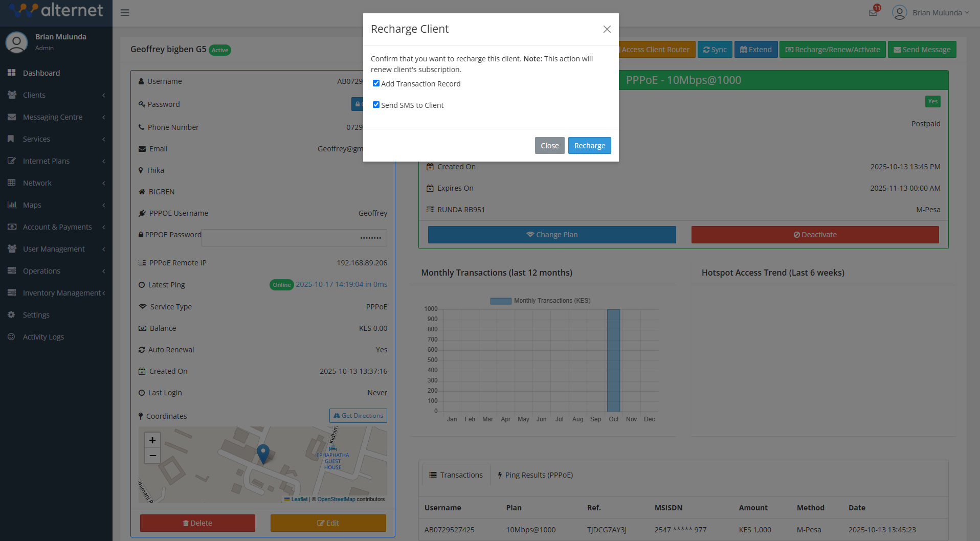The height and width of the screenshot is (541, 980).
Task: Open Activity Logs from sidebar
Action: [x=43, y=336]
